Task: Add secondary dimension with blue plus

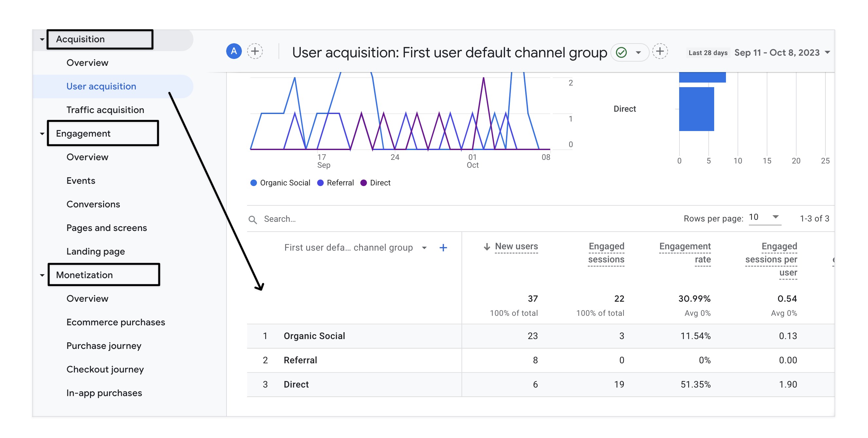Action: (x=443, y=248)
